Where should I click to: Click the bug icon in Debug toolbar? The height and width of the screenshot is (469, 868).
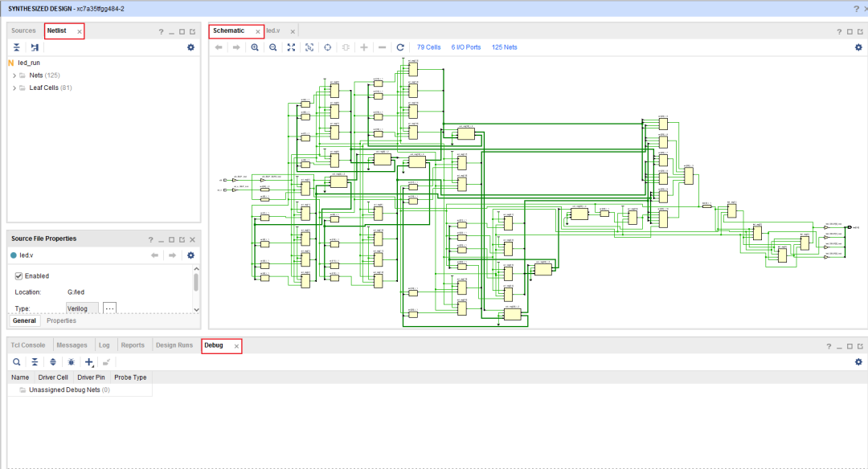71,362
